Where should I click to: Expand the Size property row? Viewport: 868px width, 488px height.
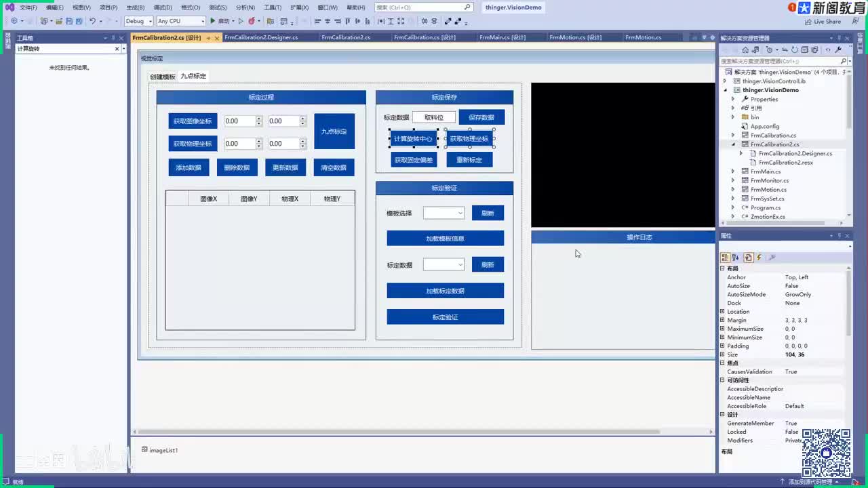(x=722, y=354)
